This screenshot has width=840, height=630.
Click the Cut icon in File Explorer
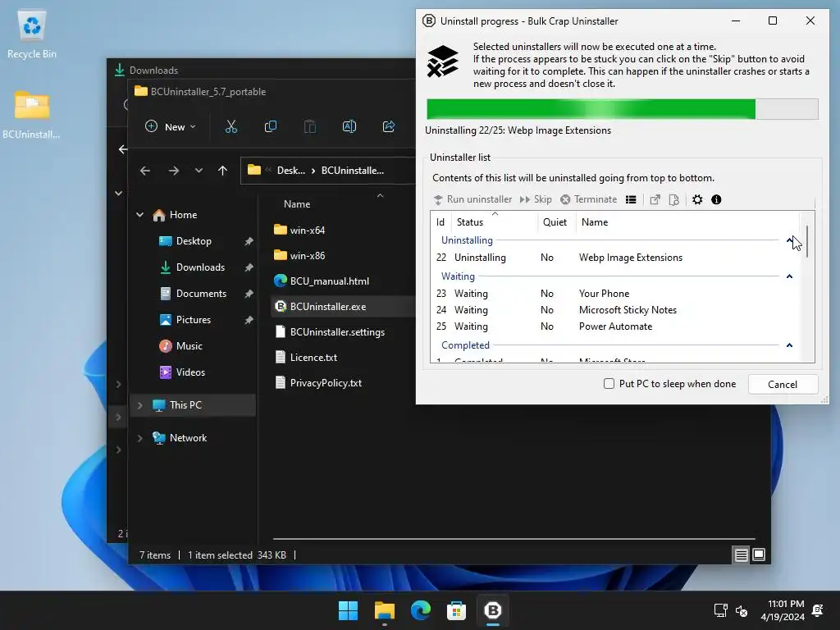point(231,127)
